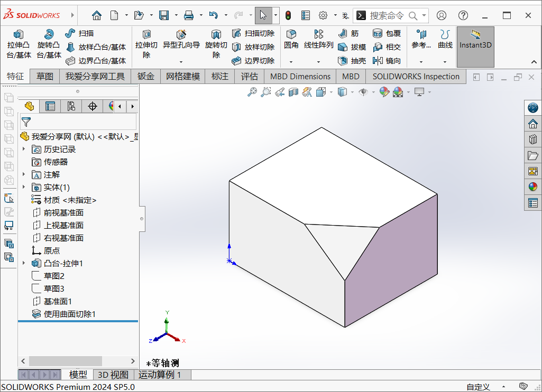542x392 pixels.
Task: Click the Zoom to Fit icon
Action: coord(252,91)
